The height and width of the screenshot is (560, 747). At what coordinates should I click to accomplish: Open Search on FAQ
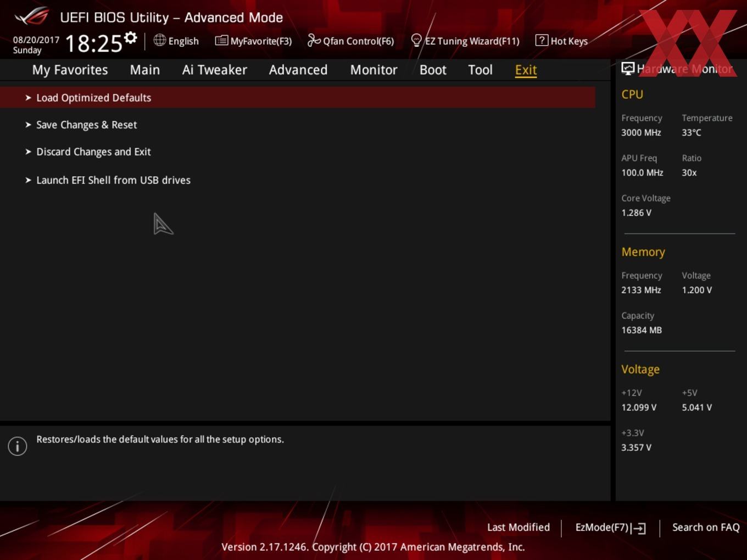click(x=706, y=527)
